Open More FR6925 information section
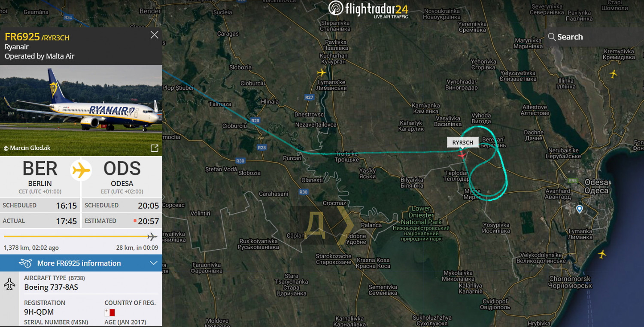The image size is (644, 327). tap(81, 263)
